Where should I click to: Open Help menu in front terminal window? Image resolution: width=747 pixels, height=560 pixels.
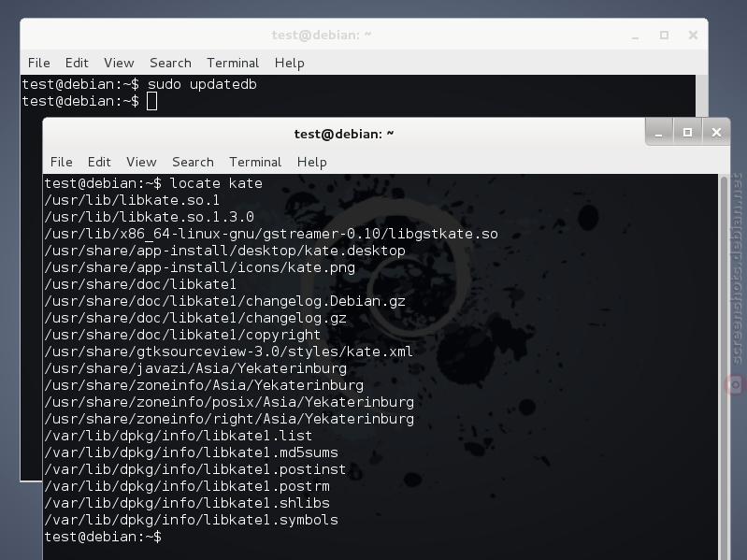point(312,162)
